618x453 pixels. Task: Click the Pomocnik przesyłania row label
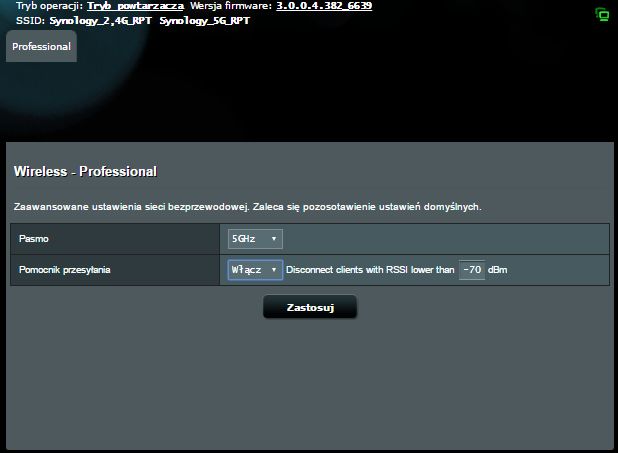pos(65,270)
